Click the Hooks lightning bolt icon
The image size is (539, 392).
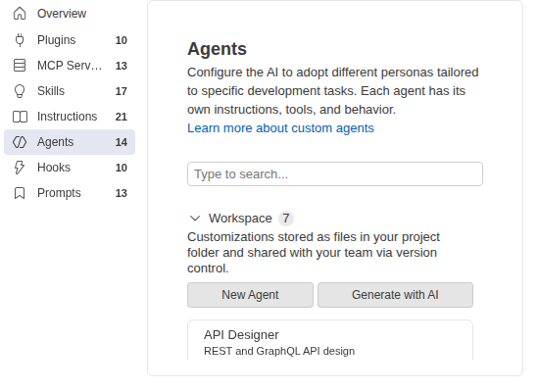[x=20, y=168]
